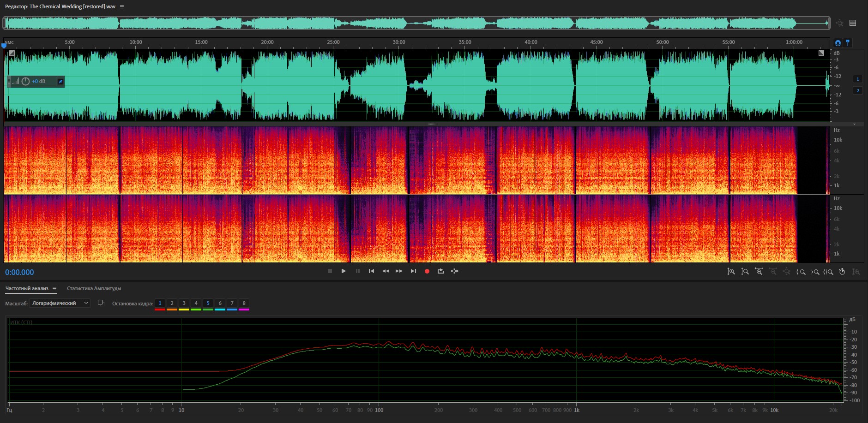The width and height of the screenshot is (868, 423).
Task: Click the red Record button
Action: point(427,271)
